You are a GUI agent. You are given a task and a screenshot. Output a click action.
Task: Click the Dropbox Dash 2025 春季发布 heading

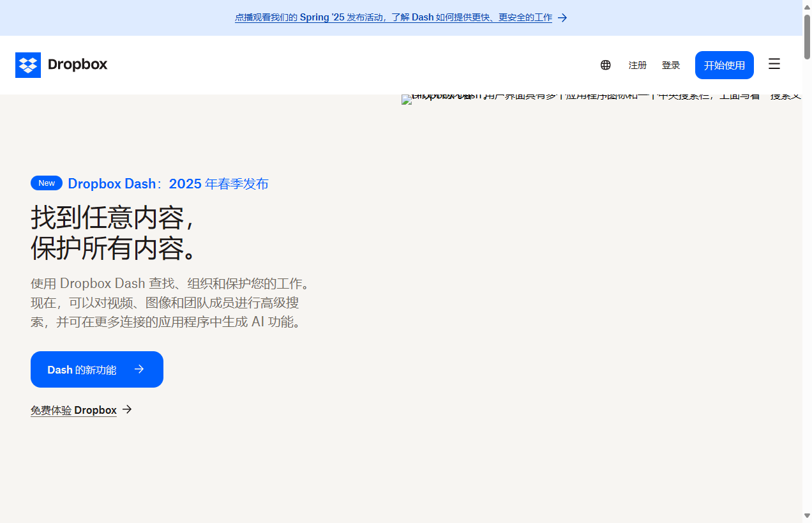point(168,184)
